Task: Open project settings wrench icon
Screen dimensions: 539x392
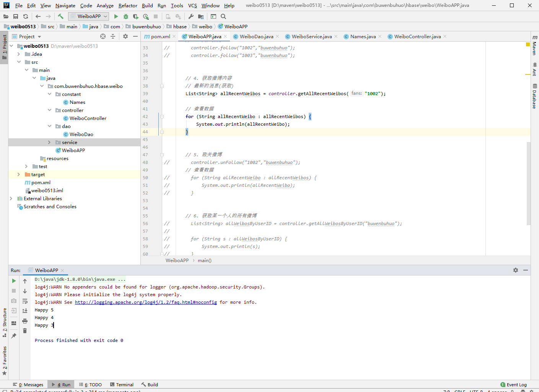Action: pos(191,16)
